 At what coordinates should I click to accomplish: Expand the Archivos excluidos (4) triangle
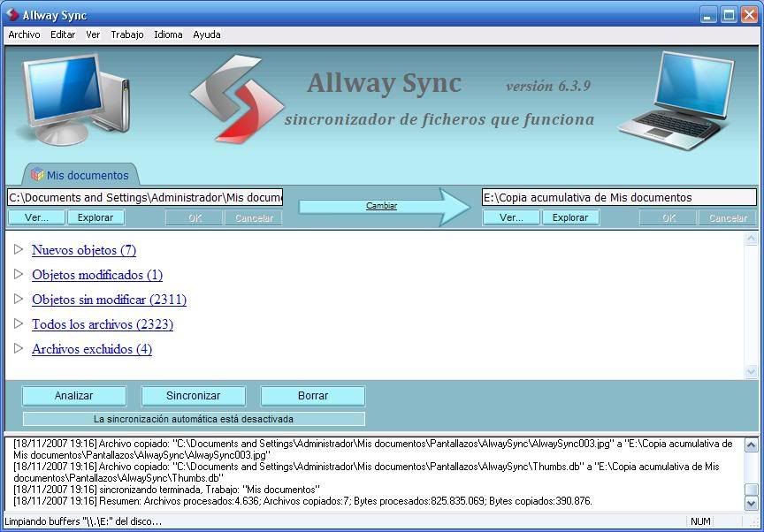click(x=19, y=348)
